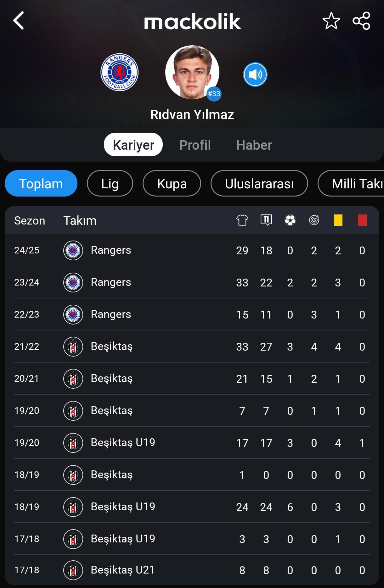Image resolution: width=384 pixels, height=588 pixels.
Task: Tap the starting eleven column icon
Action: 266,220
